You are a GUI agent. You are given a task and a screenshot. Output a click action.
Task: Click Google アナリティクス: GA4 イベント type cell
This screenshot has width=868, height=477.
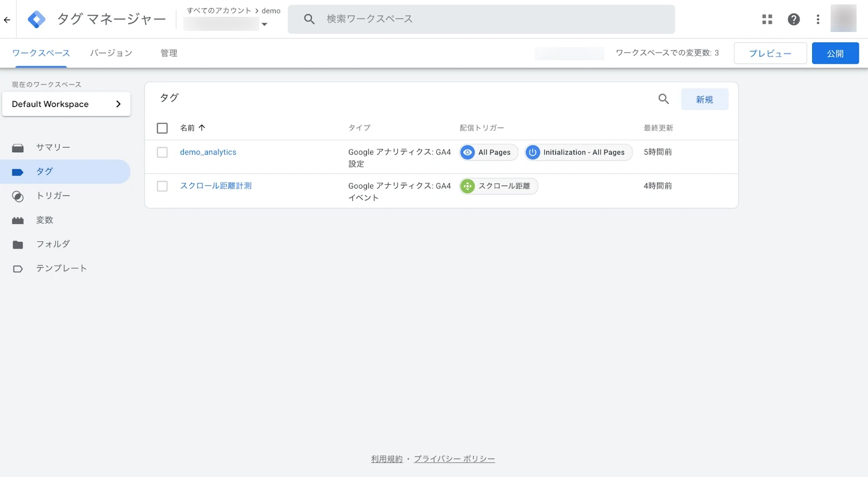click(399, 191)
